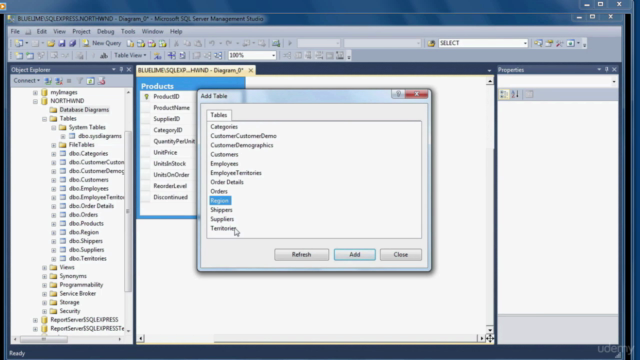
Task: Click the Redo arrow icon
Action: [229, 43]
